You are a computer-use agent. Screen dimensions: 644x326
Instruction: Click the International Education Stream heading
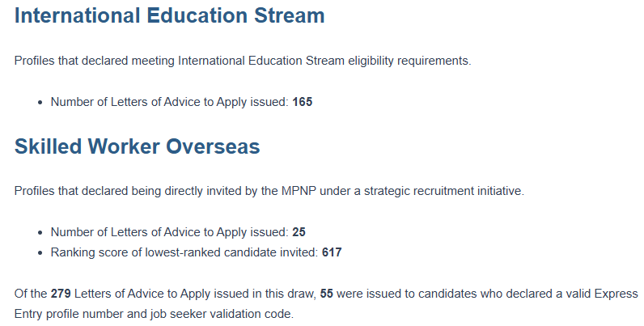tap(169, 15)
